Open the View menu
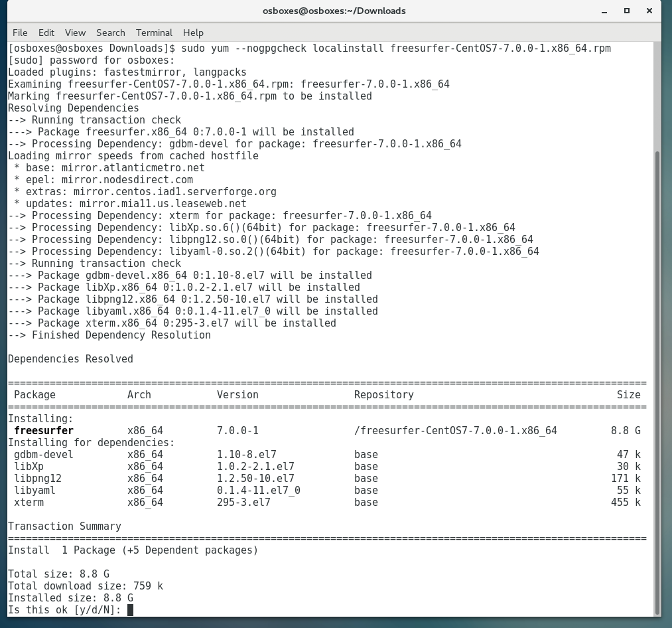This screenshot has width=672, height=628. 75,33
